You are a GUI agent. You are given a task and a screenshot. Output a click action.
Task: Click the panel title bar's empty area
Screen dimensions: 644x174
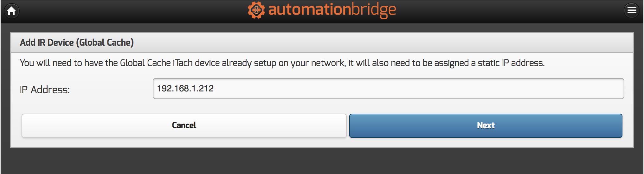click(380, 43)
